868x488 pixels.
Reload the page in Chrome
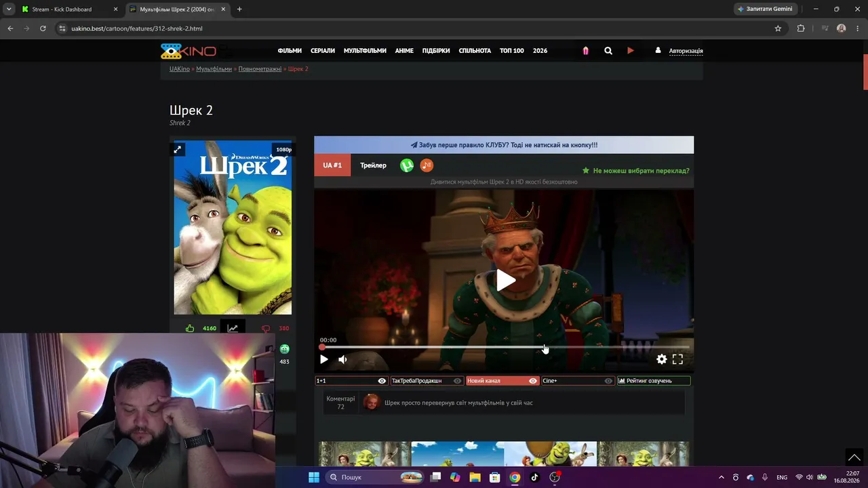43,28
